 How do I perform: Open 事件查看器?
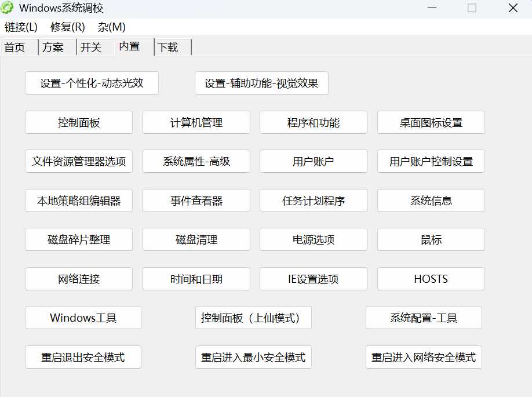(x=196, y=201)
